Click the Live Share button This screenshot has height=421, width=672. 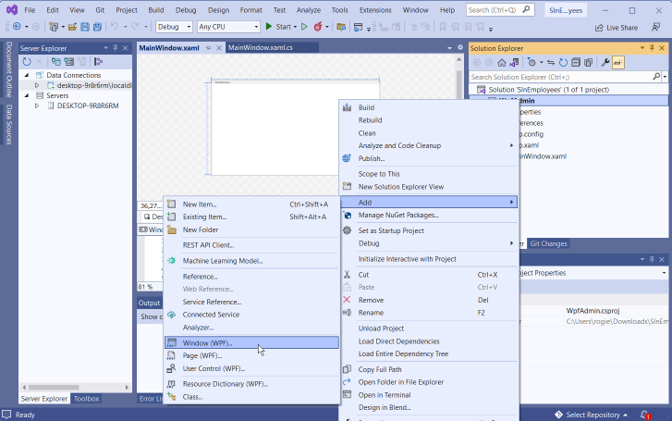click(x=615, y=27)
